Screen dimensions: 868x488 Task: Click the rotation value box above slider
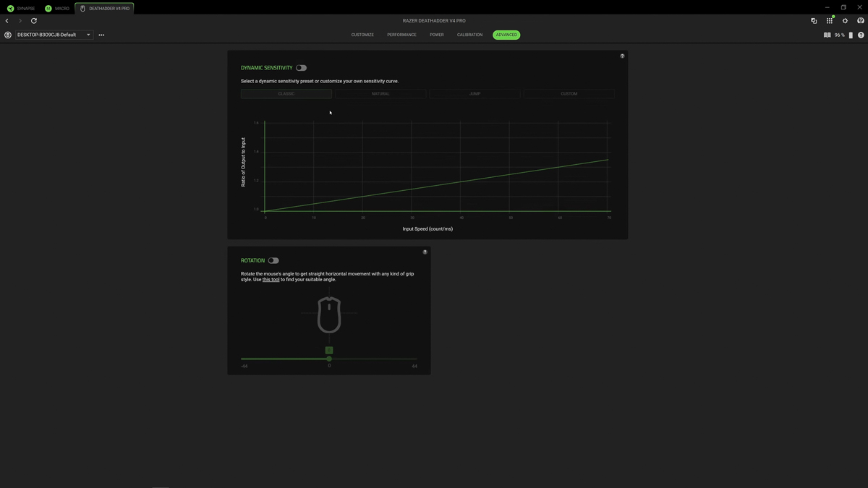pos(329,350)
